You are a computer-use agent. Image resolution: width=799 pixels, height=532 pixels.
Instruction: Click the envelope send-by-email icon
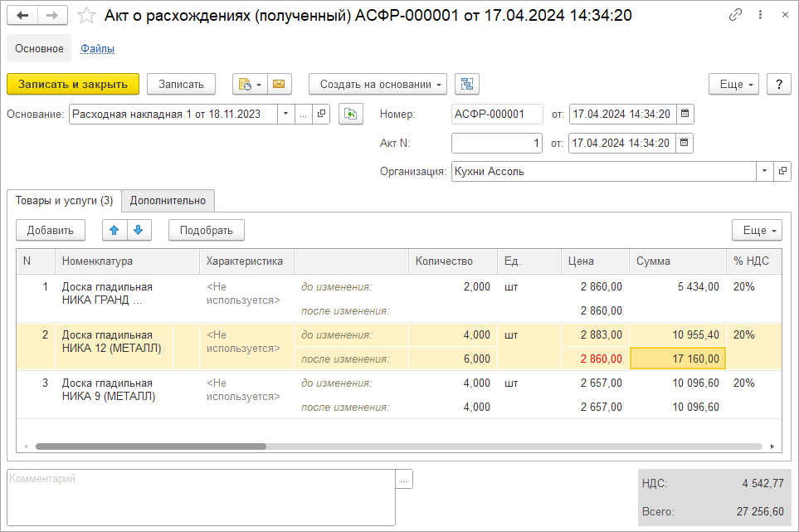pyautogui.click(x=278, y=84)
